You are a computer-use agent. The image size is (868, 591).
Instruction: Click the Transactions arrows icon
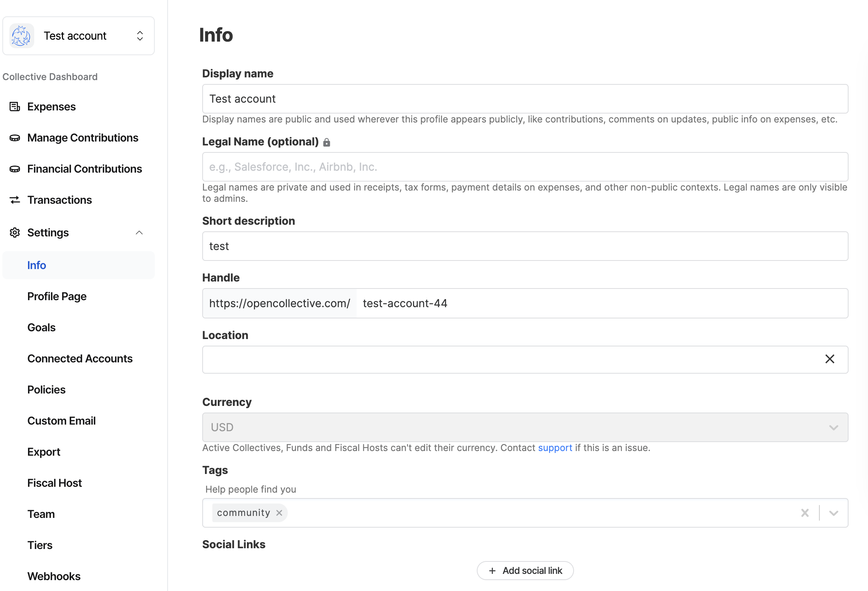pyautogui.click(x=15, y=200)
